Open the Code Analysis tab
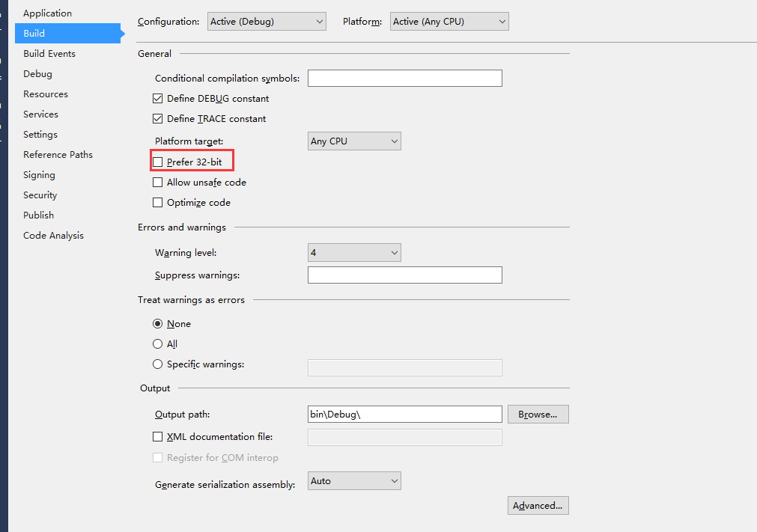This screenshot has width=757, height=532. (53, 236)
